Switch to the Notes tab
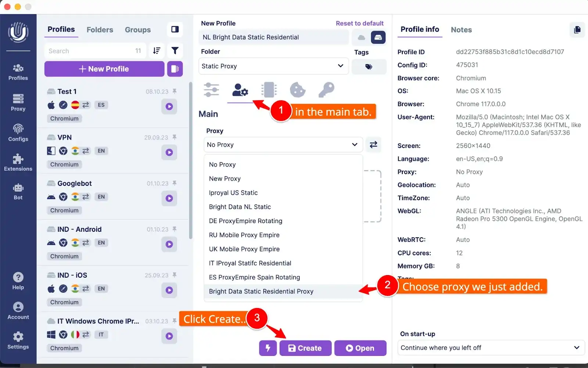This screenshot has height=368, width=588. pos(461,30)
